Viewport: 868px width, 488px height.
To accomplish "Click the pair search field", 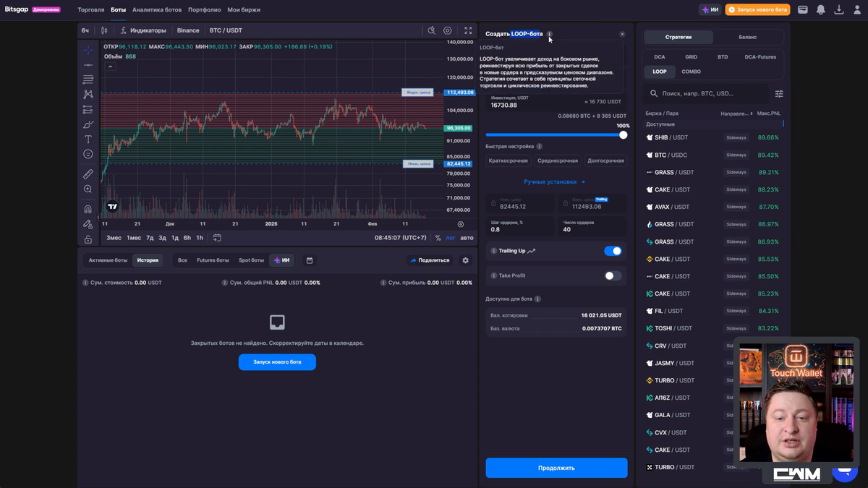I will 706,93.
